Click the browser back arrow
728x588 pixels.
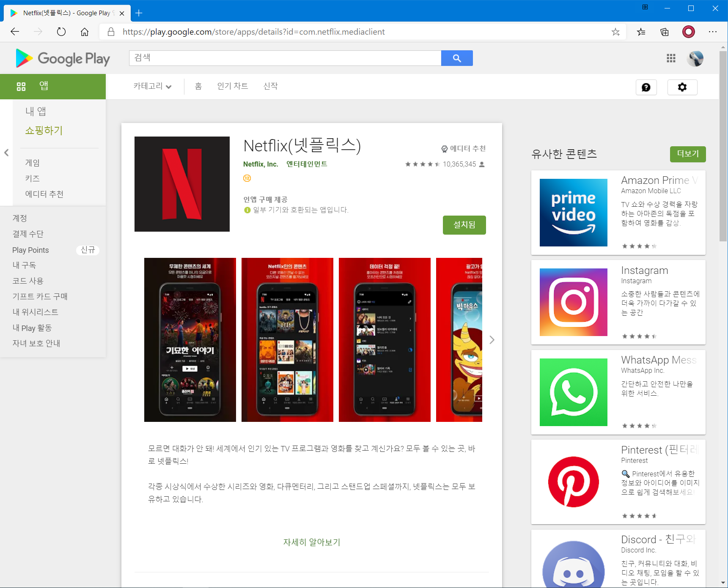[15, 32]
